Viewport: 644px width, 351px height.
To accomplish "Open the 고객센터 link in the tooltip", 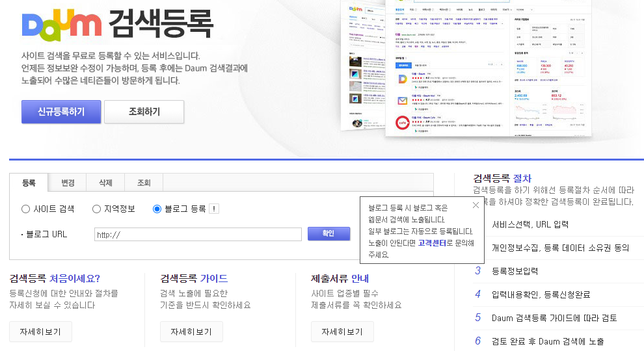I will click(432, 243).
